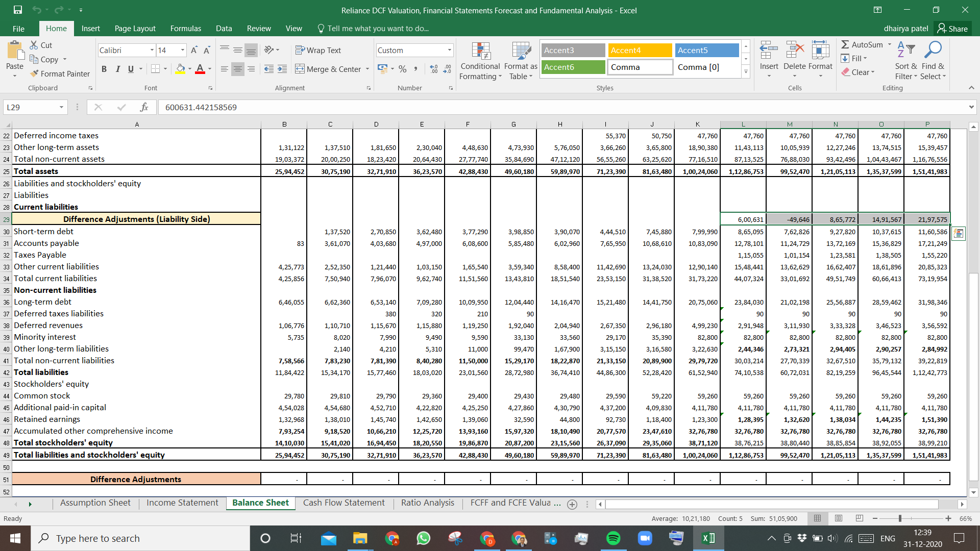Click the Increase Indent icon
This screenshot has width=980, height=551.
click(x=282, y=69)
